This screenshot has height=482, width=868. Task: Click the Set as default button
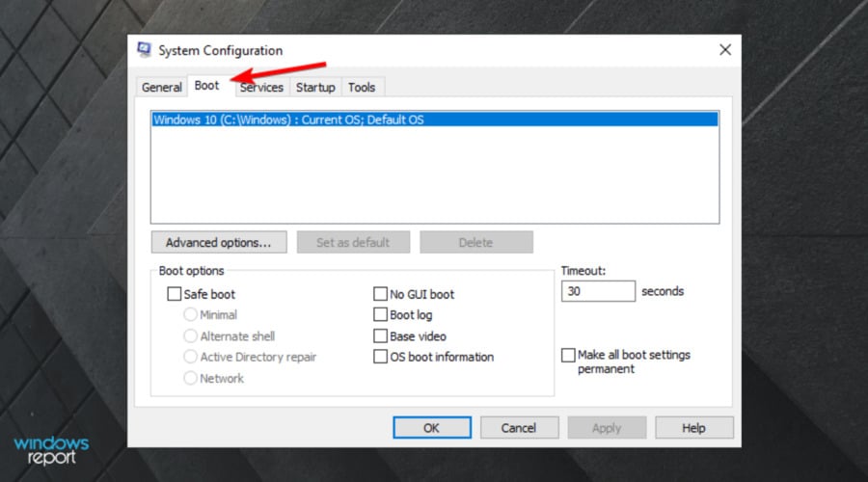[x=353, y=242]
